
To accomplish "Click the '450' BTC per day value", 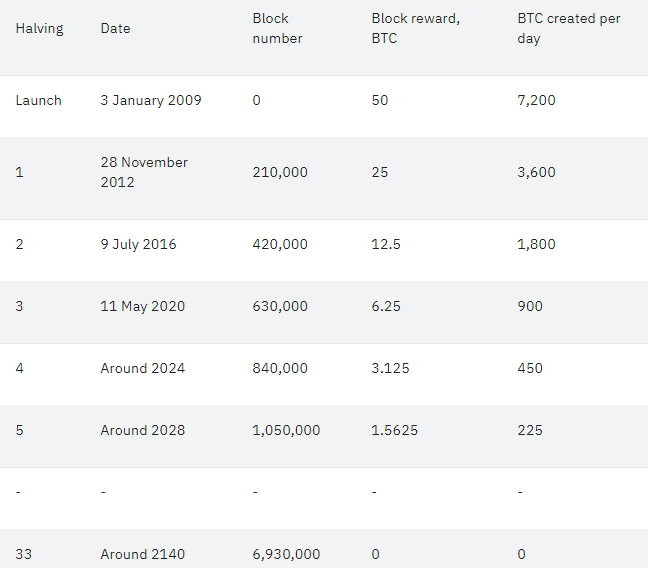I will click(530, 368).
